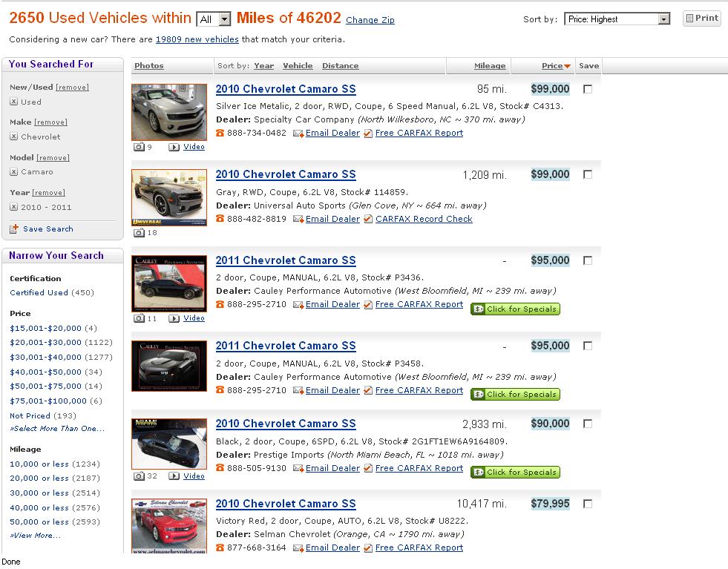
Task: Click the printer icon on the Print button
Action: (689, 18)
